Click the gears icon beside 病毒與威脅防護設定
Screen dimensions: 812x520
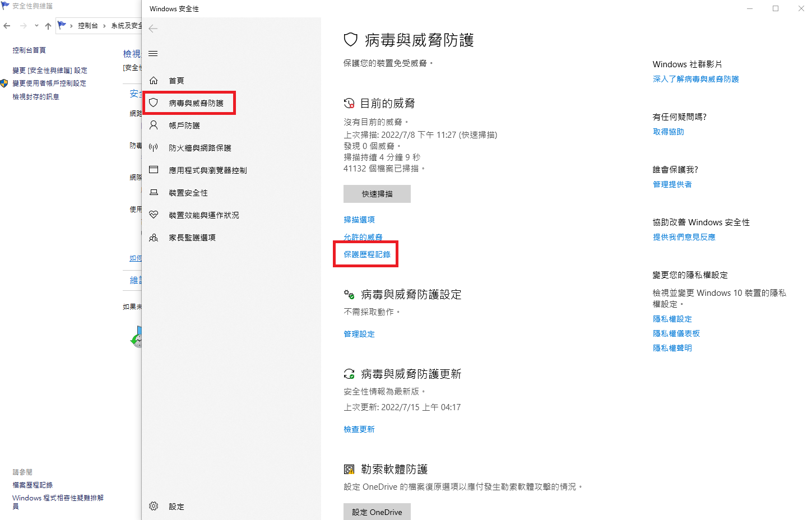(349, 294)
